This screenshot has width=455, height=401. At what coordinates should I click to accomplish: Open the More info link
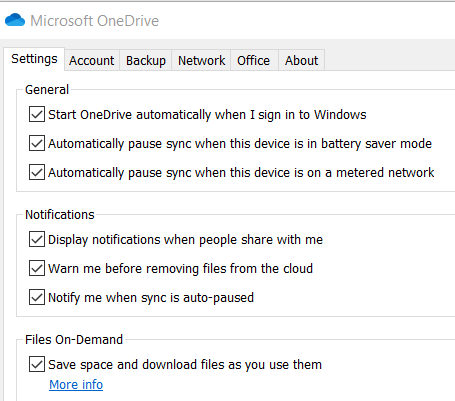coord(76,385)
